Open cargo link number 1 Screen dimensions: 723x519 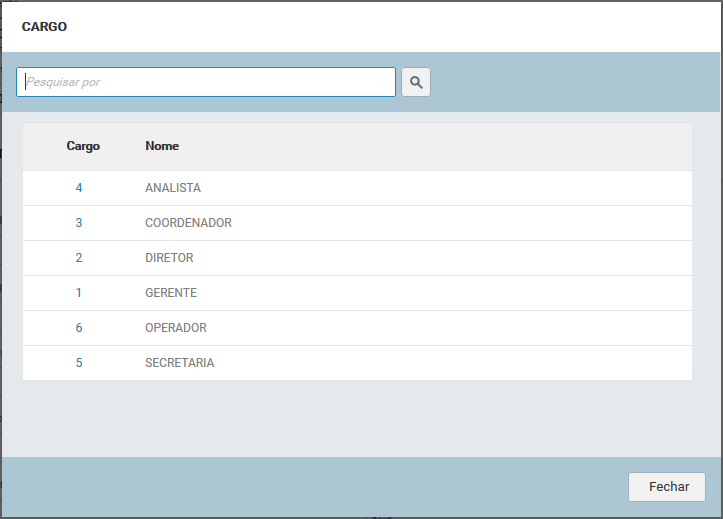tap(79, 293)
